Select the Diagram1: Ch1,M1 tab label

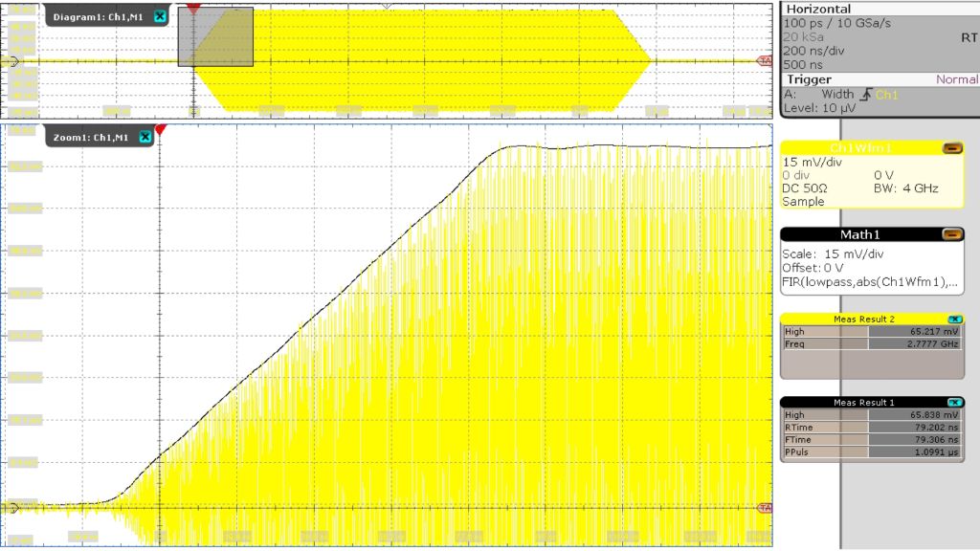(100, 16)
